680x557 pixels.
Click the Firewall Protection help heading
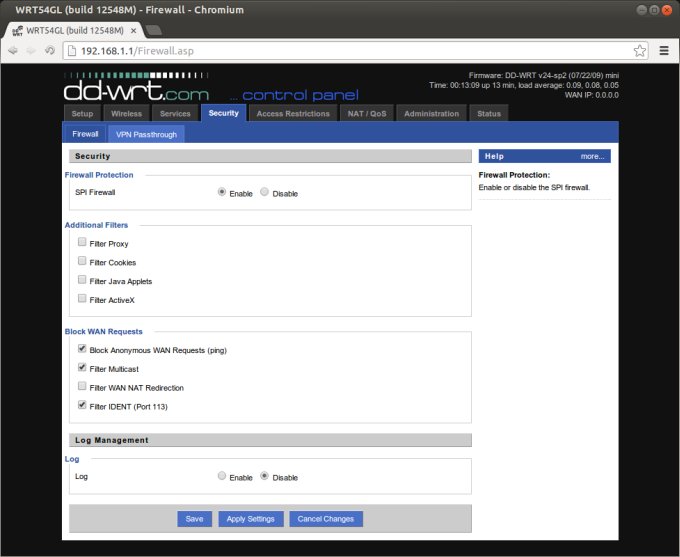tap(514, 175)
